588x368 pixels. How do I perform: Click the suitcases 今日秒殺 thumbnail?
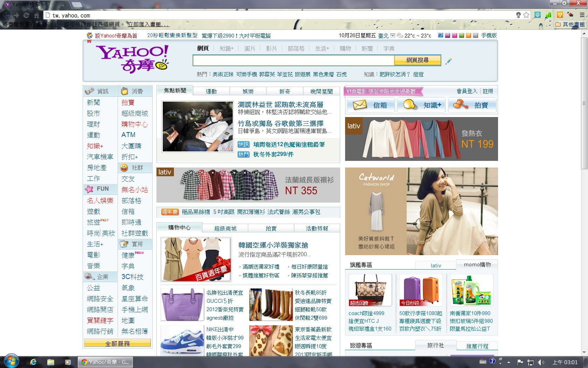coord(421,290)
